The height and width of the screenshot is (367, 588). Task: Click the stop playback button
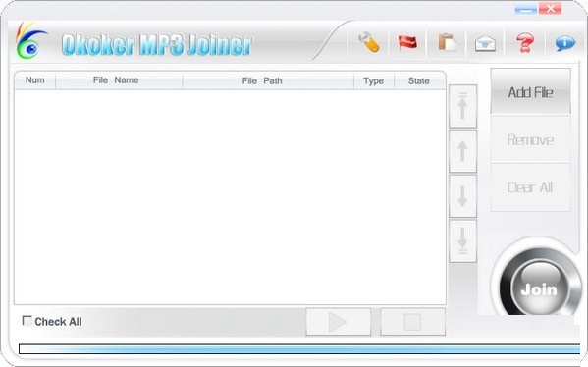412,322
